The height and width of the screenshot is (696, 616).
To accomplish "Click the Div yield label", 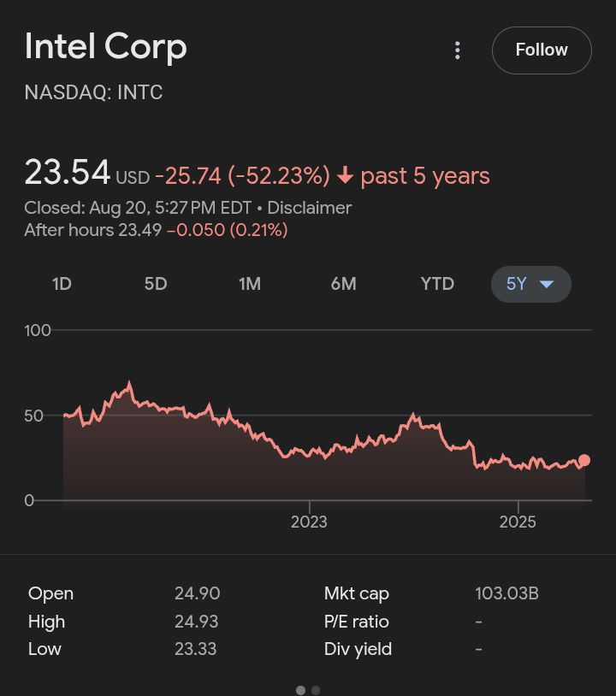I will [x=358, y=649].
